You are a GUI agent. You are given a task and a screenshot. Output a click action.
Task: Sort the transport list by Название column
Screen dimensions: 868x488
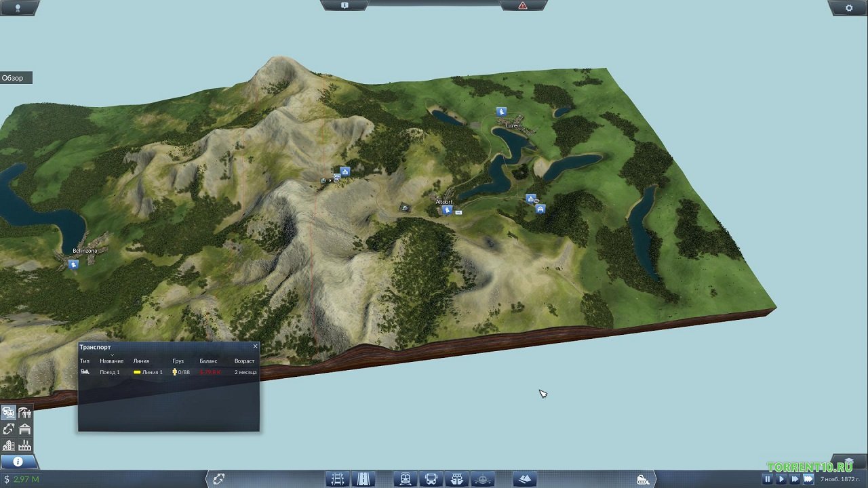(x=111, y=361)
